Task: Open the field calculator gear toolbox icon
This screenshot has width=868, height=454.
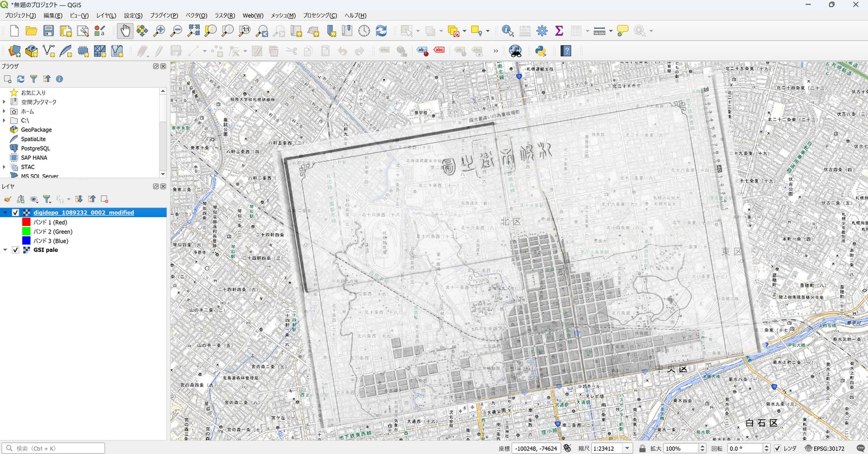Action: [542, 31]
